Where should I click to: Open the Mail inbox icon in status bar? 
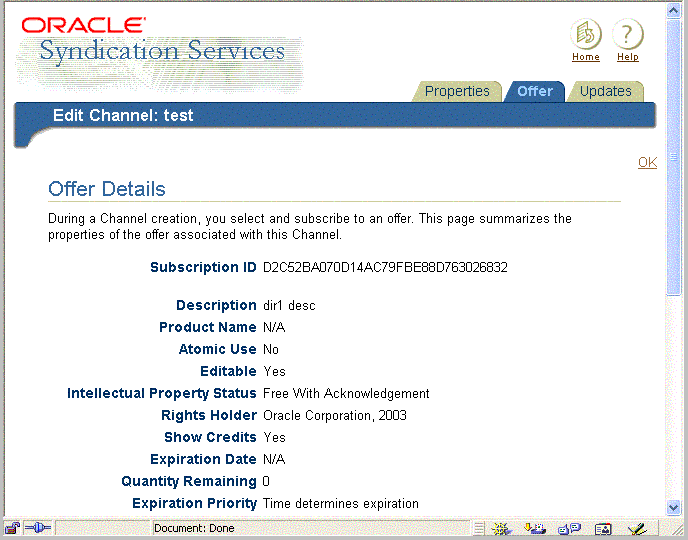coord(535,529)
